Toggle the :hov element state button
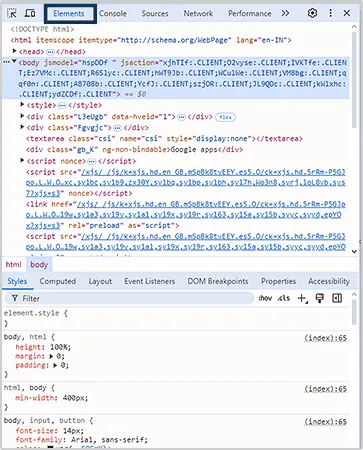This screenshot has height=450, width=363. click(265, 298)
